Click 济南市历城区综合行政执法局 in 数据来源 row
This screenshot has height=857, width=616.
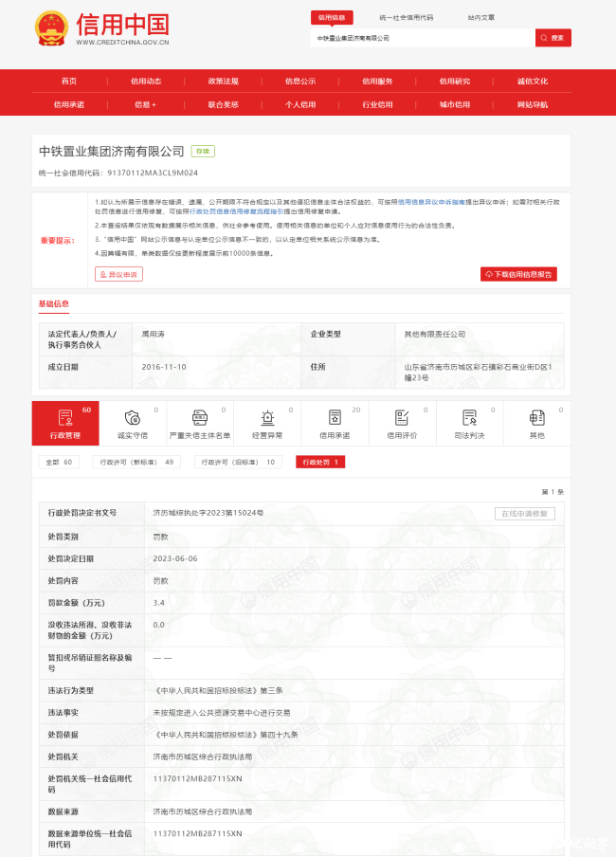coord(203,811)
